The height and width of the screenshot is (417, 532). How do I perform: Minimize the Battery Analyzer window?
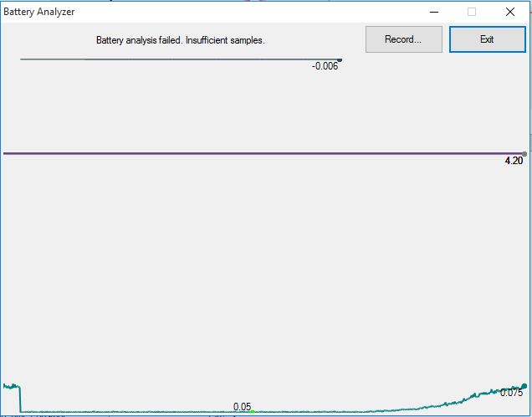tap(433, 12)
